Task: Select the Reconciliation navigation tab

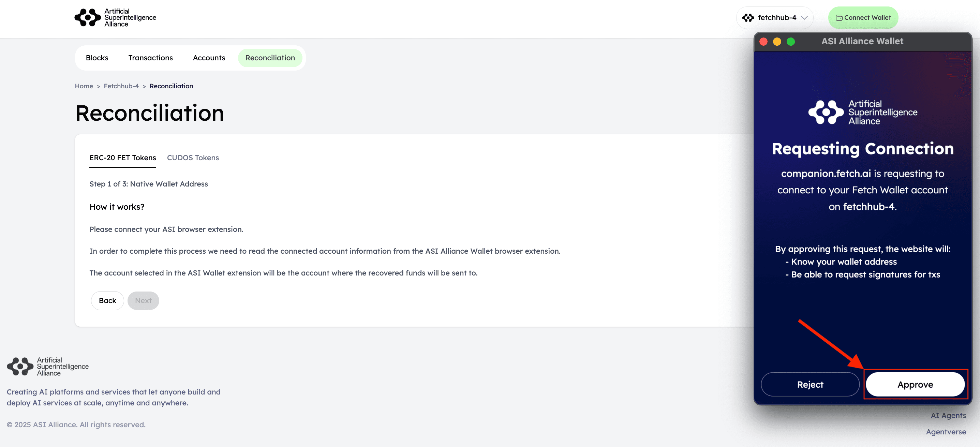Action: [270, 58]
